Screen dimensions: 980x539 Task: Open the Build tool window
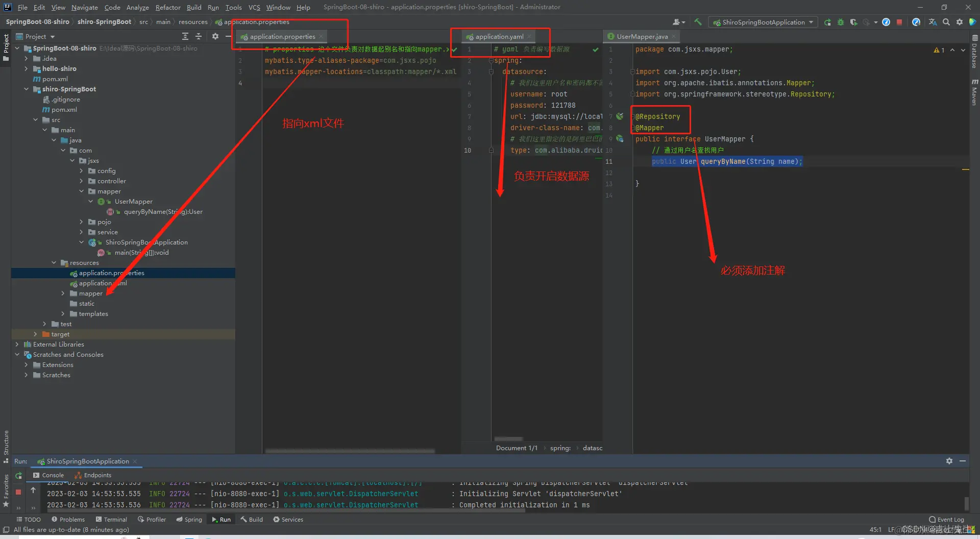point(252,520)
